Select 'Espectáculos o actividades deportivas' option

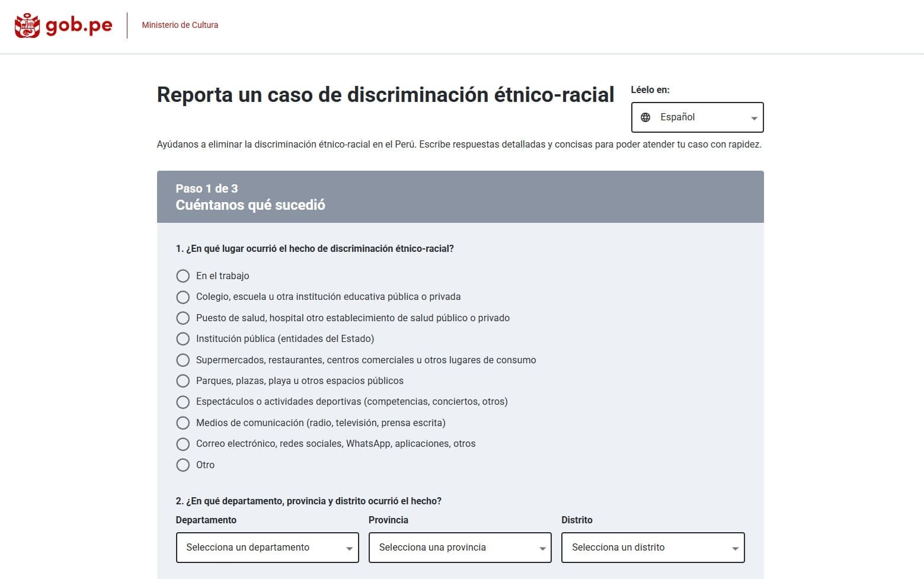point(183,402)
